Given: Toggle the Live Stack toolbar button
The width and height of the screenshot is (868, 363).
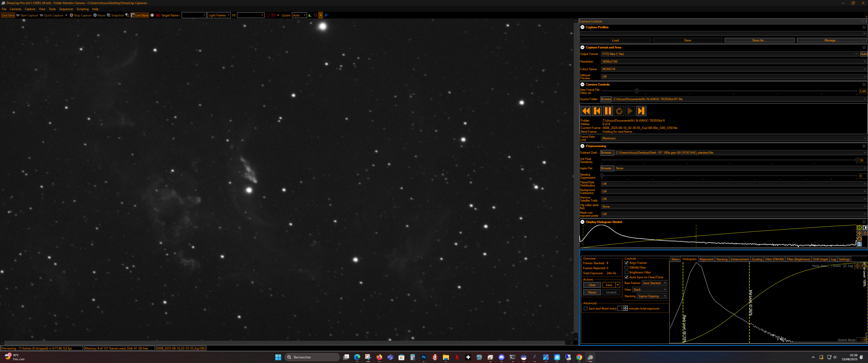Looking at the screenshot, I should point(140,15).
